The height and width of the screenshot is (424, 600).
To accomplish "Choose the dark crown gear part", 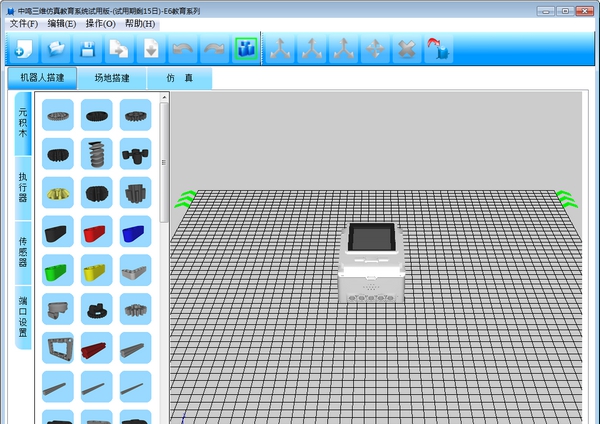I will click(135, 115).
